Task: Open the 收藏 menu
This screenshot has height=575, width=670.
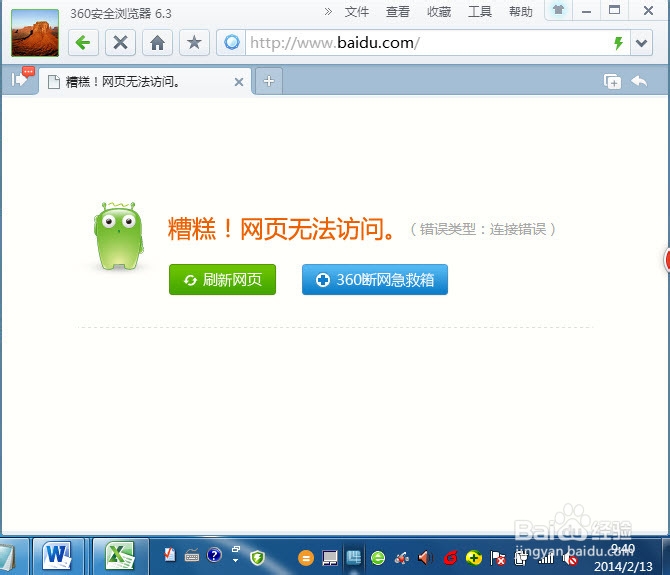Action: (439, 12)
